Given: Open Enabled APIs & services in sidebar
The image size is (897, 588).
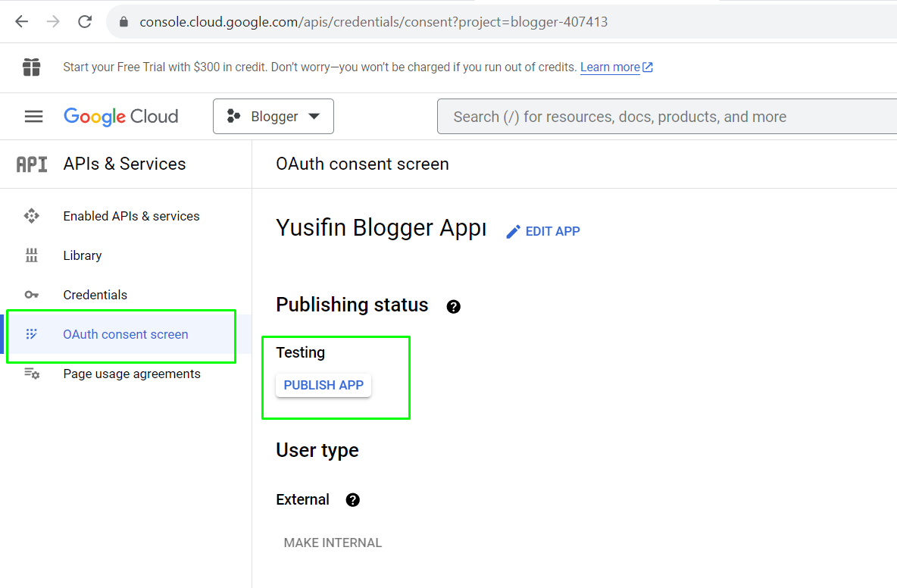Looking at the screenshot, I should (126, 216).
